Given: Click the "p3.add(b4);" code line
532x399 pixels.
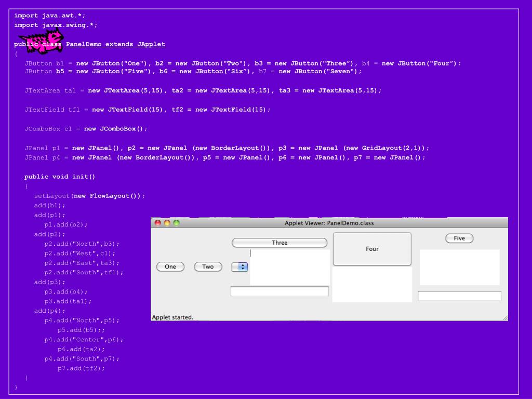Looking at the screenshot, I should click(66, 291).
